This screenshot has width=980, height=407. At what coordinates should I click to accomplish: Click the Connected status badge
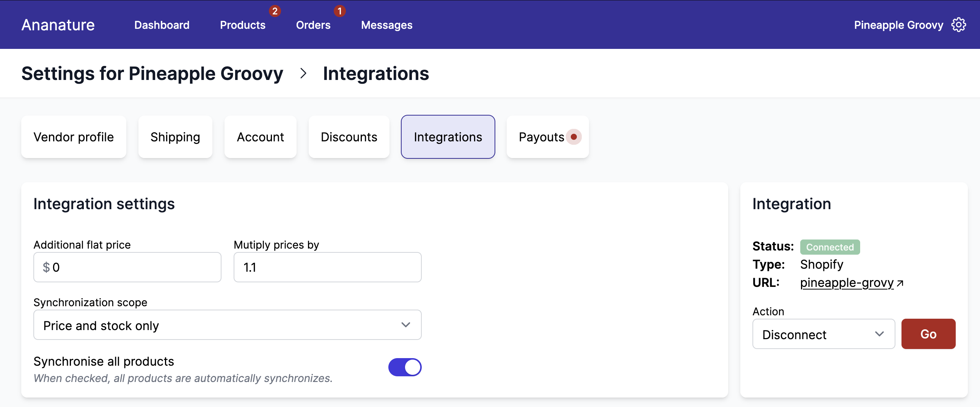[x=830, y=247]
